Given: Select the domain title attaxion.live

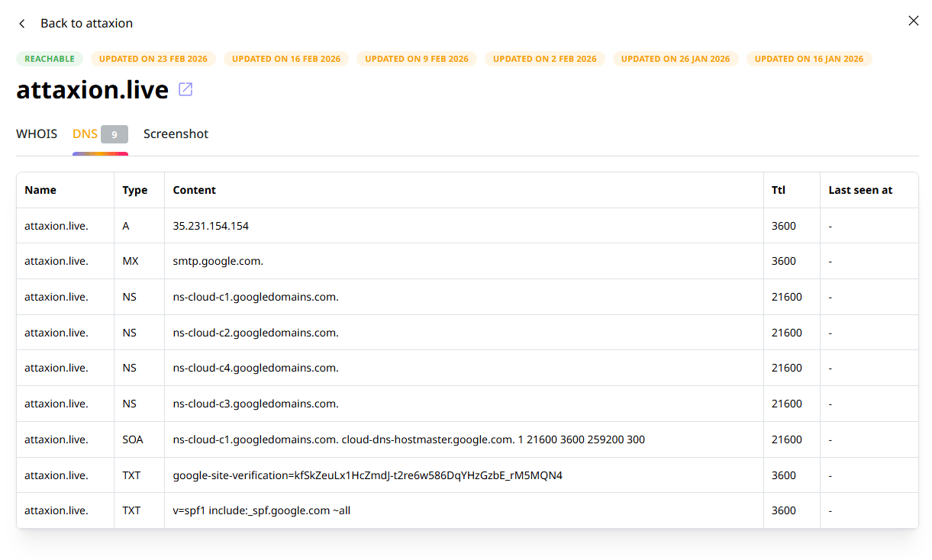Looking at the screenshot, I should coord(92,89).
